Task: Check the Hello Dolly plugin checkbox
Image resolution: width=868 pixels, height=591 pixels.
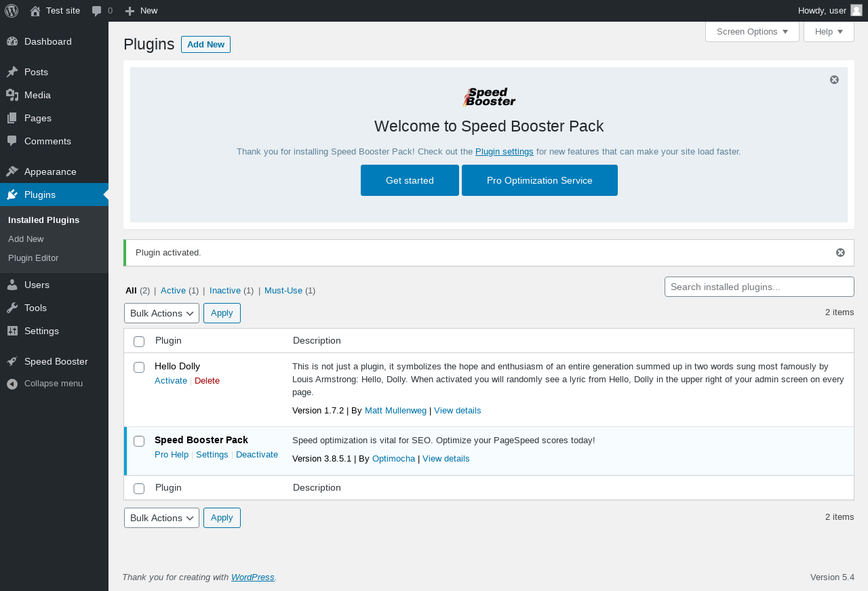Action: point(139,367)
